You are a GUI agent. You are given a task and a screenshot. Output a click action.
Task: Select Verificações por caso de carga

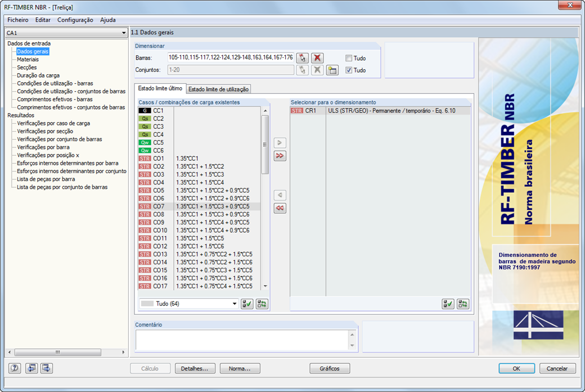(x=53, y=123)
